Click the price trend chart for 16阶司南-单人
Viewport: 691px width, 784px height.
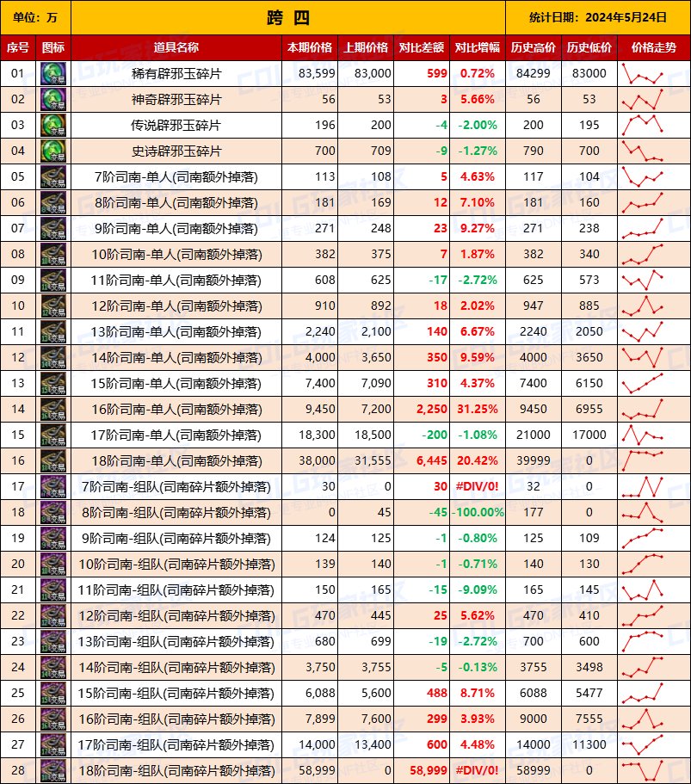point(643,410)
